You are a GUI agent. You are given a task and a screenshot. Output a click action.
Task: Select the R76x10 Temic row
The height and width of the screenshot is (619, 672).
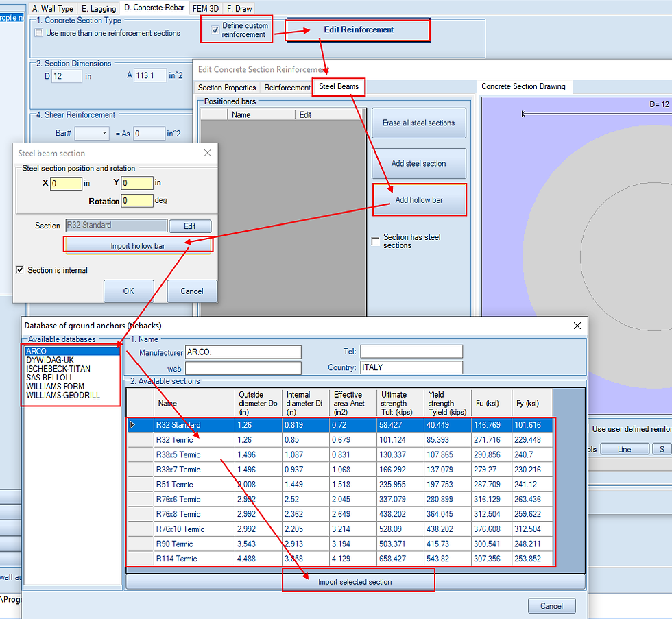pos(340,529)
